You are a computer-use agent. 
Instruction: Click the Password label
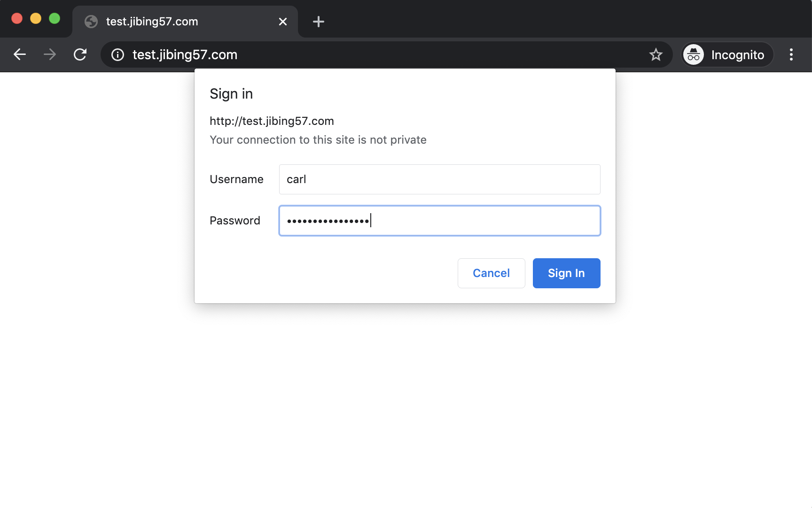[x=235, y=221]
